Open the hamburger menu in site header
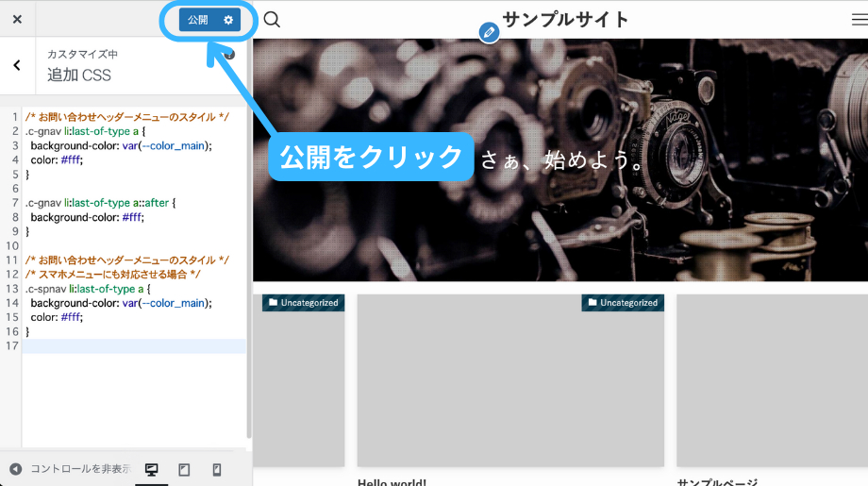868x486 pixels. (x=859, y=20)
